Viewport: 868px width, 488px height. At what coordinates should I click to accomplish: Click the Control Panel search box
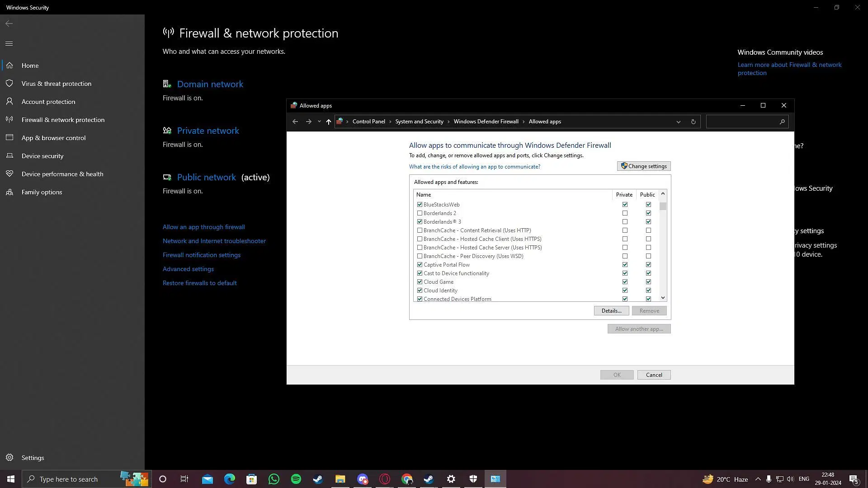pyautogui.click(x=747, y=122)
